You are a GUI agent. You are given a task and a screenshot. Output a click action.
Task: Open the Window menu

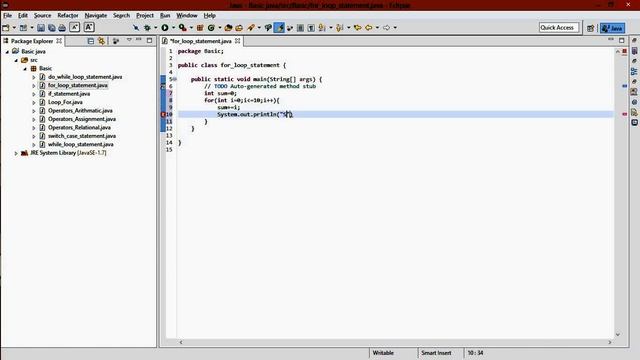click(x=187, y=16)
